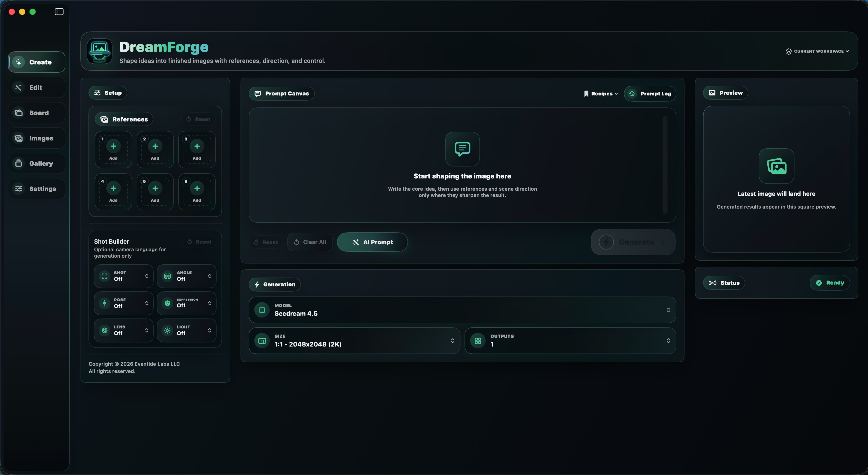Click the Status broadcast icon
868x475 pixels.
(712, 283)
